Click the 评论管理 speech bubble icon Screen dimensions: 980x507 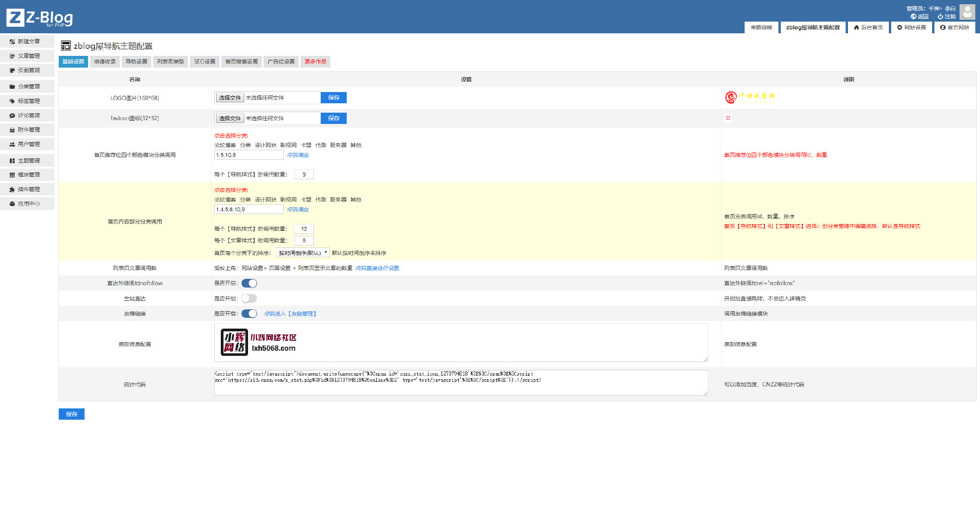point(12,115)
